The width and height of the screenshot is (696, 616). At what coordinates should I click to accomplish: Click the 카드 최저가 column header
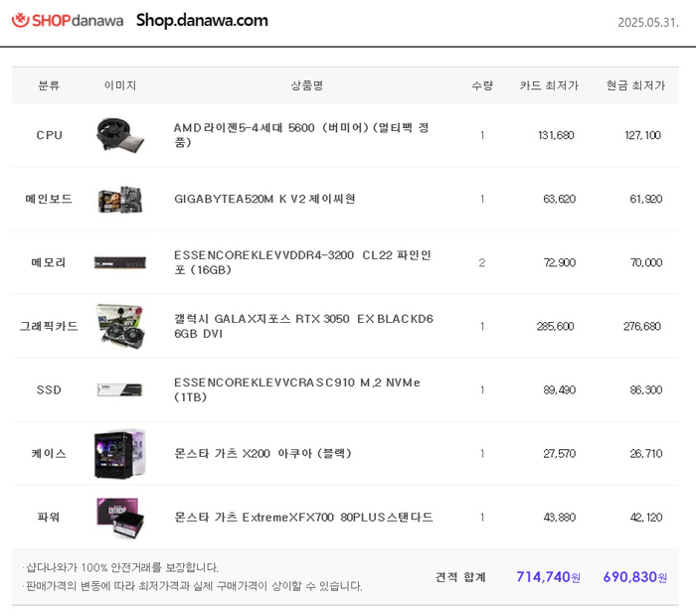549,85
